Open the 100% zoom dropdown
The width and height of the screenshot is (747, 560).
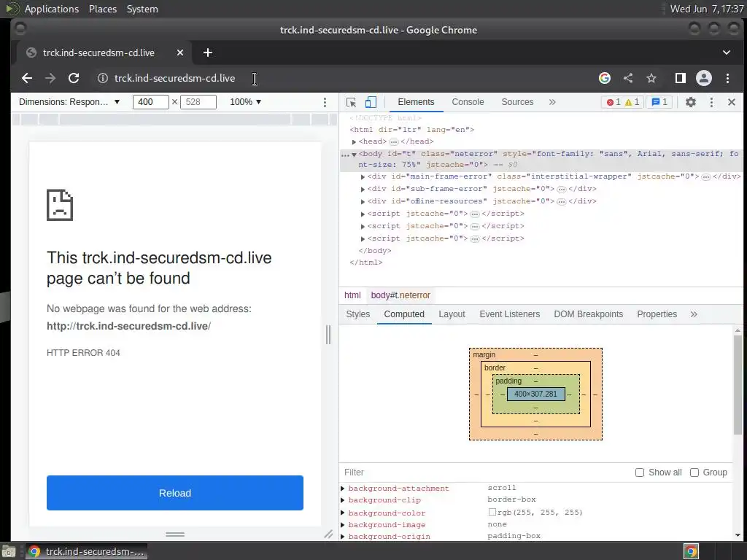click(x=245, y=102)
